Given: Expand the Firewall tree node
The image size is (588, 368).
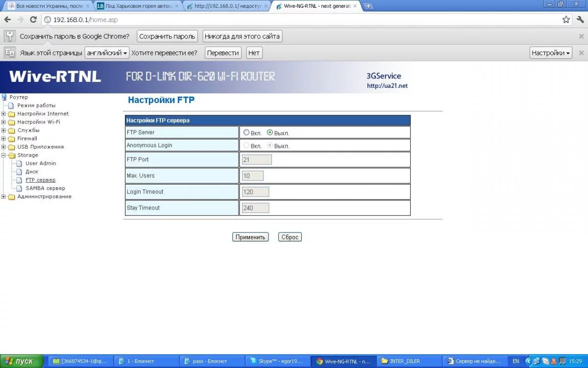Looking at the screenshot, I should 3,139.
